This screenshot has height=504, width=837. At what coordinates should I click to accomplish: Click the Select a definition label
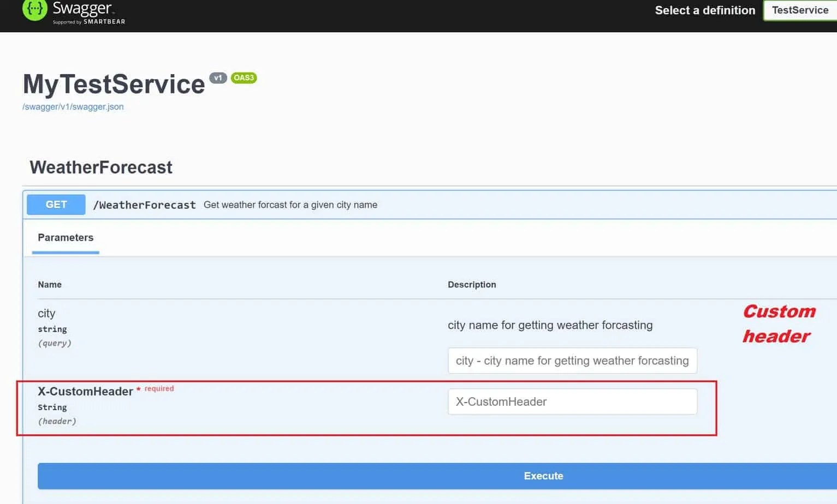tap(704, 10)
